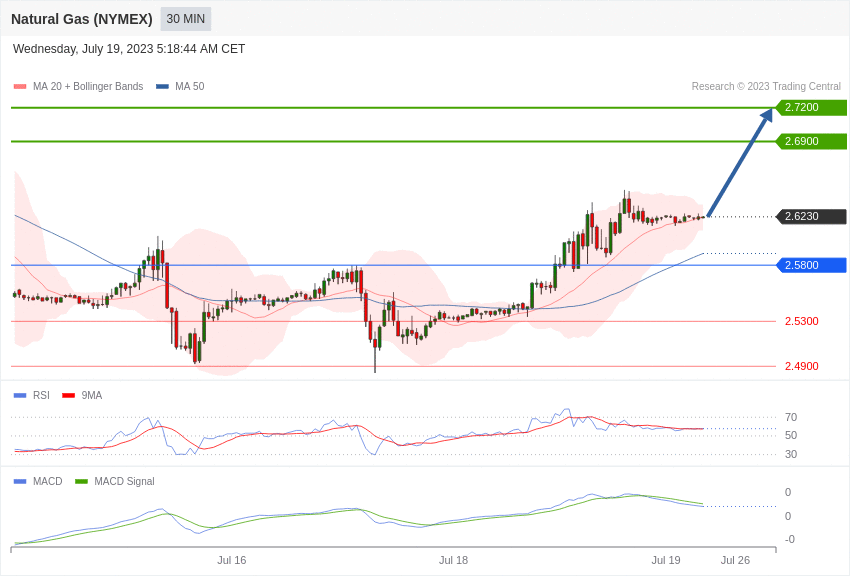Click the 2.6900 green resistance price tag
The width and height of the screenshot is (850, 576).
pyautogui.click(x=812, y=141)
